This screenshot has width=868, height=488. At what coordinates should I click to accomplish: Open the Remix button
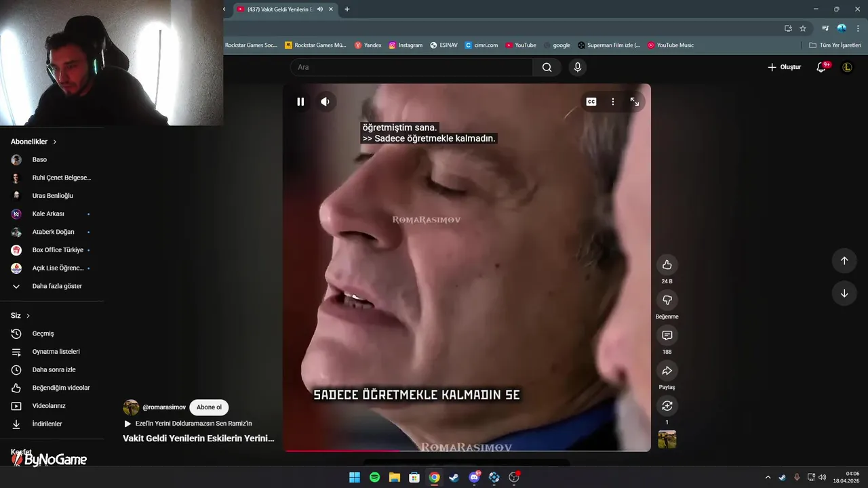coord(667,405)
